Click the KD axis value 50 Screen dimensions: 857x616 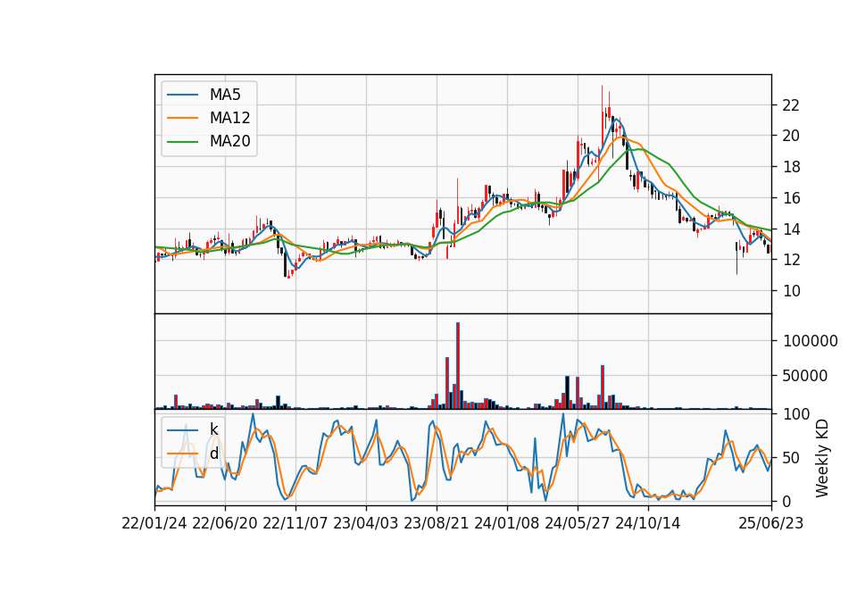pyautogui.click(x=792, y=457)
